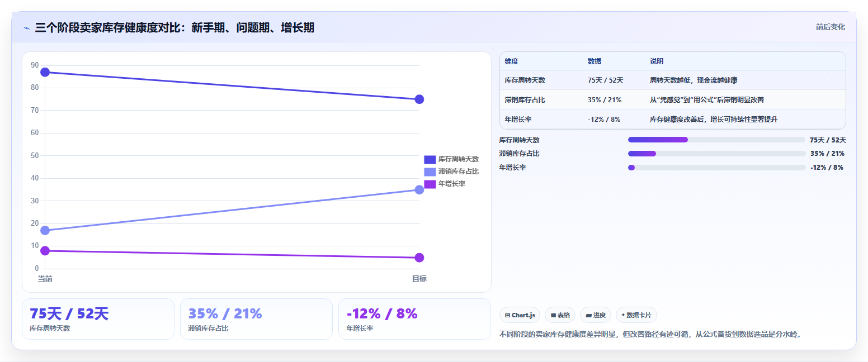
Task: Select the 表格 tag
Action: click(560, 315)
